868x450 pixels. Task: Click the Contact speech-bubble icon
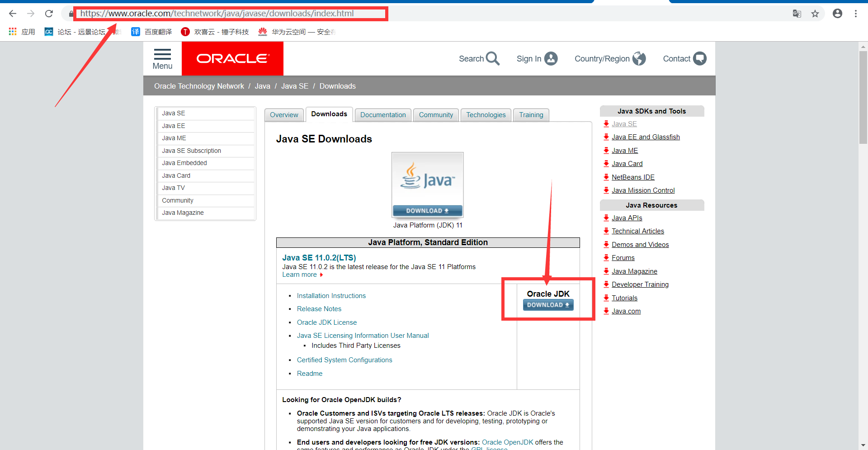click(x=700, y=58)
